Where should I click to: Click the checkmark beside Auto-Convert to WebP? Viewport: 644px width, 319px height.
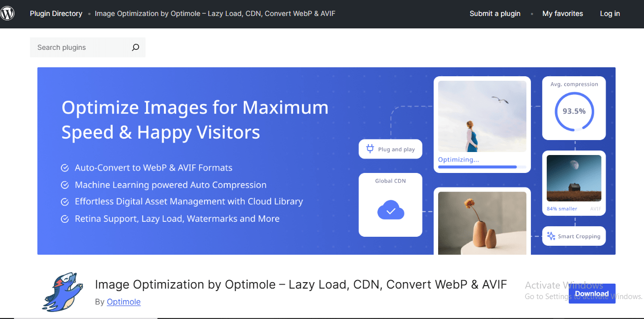[x=65, y=168]
